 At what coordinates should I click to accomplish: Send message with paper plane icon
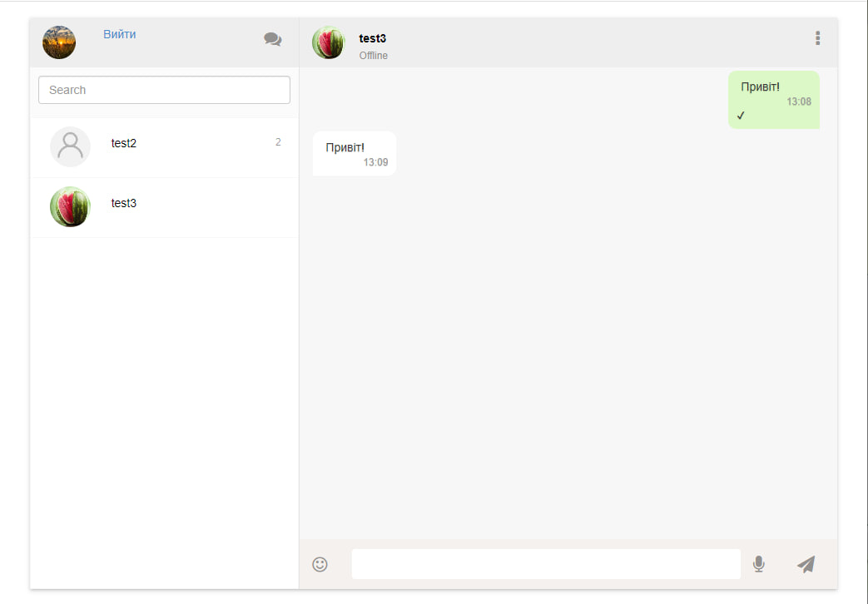[806, 564]
